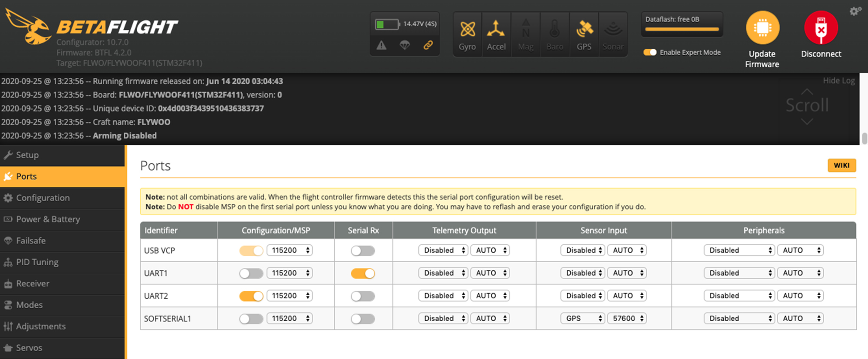Open UART1 Telemetry Output Disabled dropdown

pos(443,273)
